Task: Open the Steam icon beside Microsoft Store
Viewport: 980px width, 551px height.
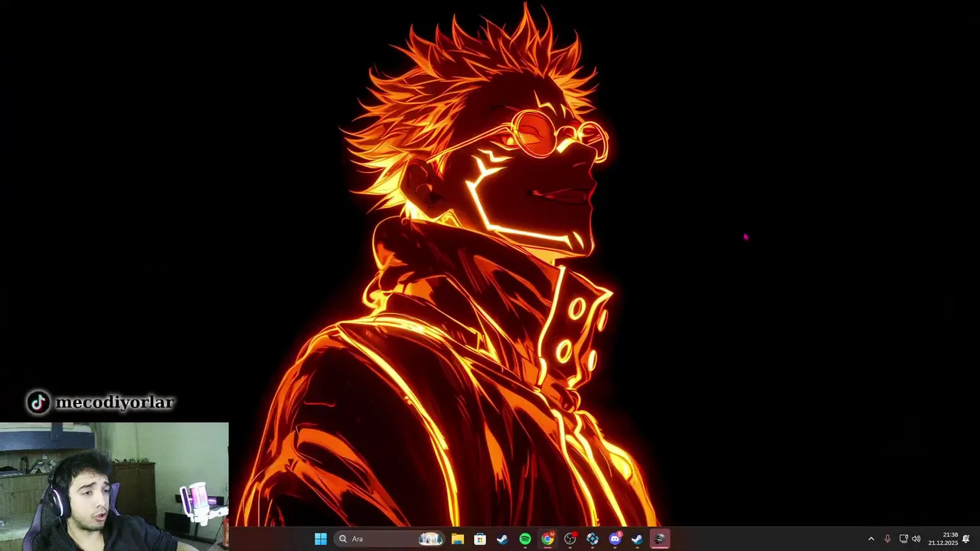Action: 502,539
